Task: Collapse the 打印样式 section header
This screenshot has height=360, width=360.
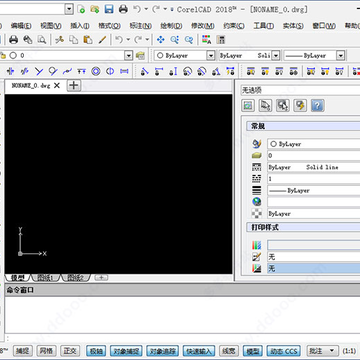Action: click(x=303, y=228)
